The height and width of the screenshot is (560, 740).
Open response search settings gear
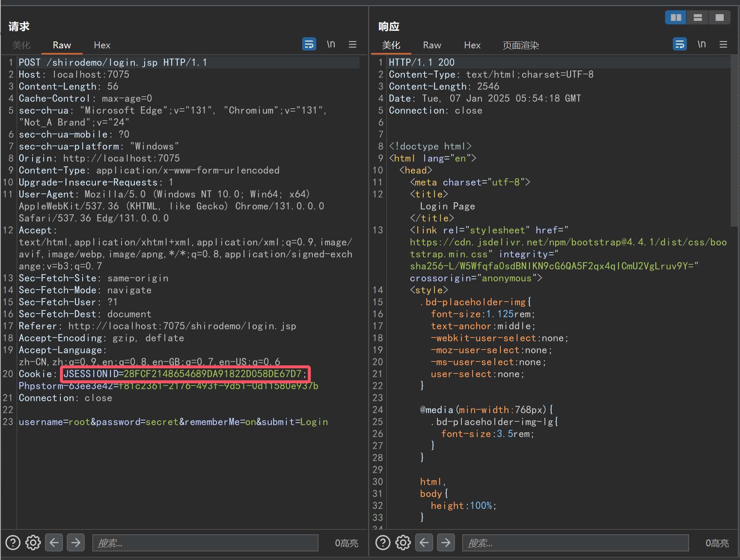pyautogui.click(x=403, y=542)
